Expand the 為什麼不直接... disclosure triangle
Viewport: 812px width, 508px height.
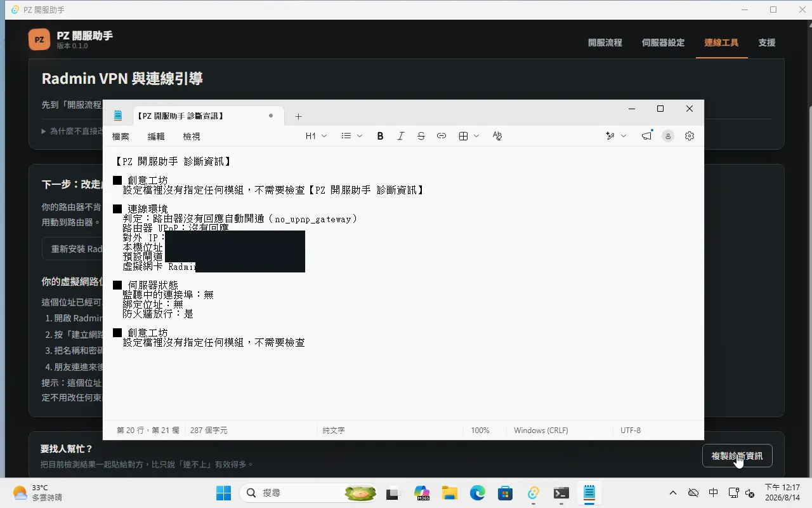tap(44, 131)
